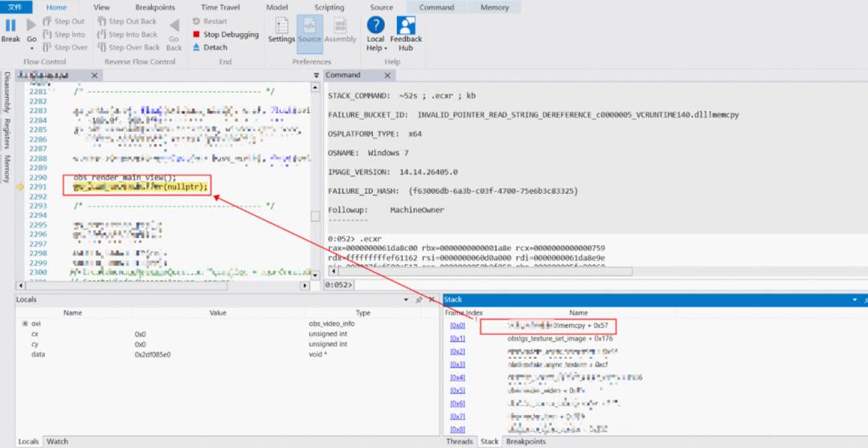
Task: Click the Detach button
Action: click(210, 47)
